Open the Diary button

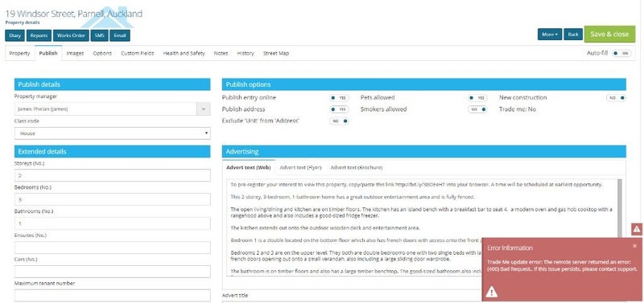[14, 35]
